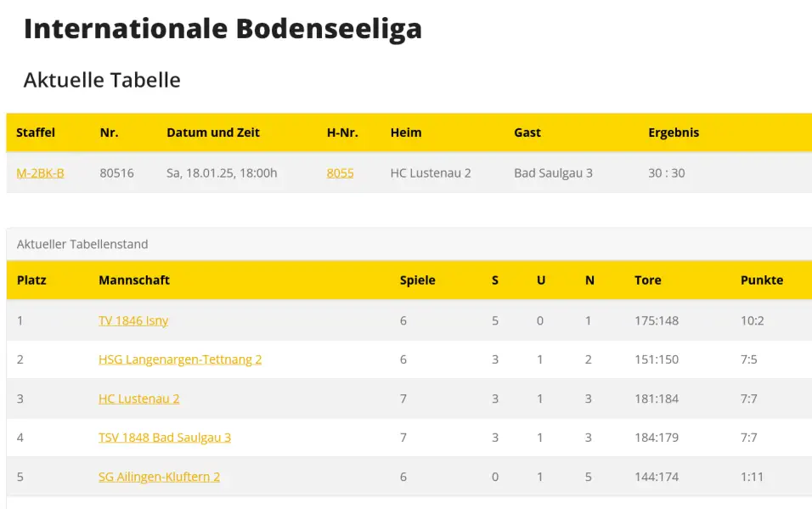812x509 pixels.
Task: Open the TV 1846 Isny team link
Action: (133, 320)
